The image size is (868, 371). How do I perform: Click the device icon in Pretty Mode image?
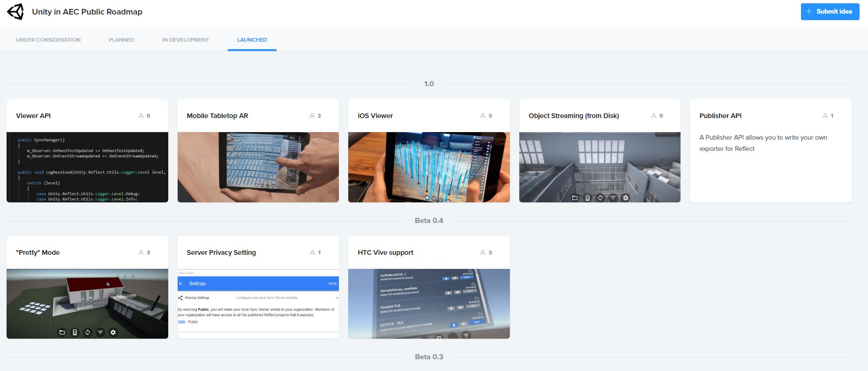(75, 332)
